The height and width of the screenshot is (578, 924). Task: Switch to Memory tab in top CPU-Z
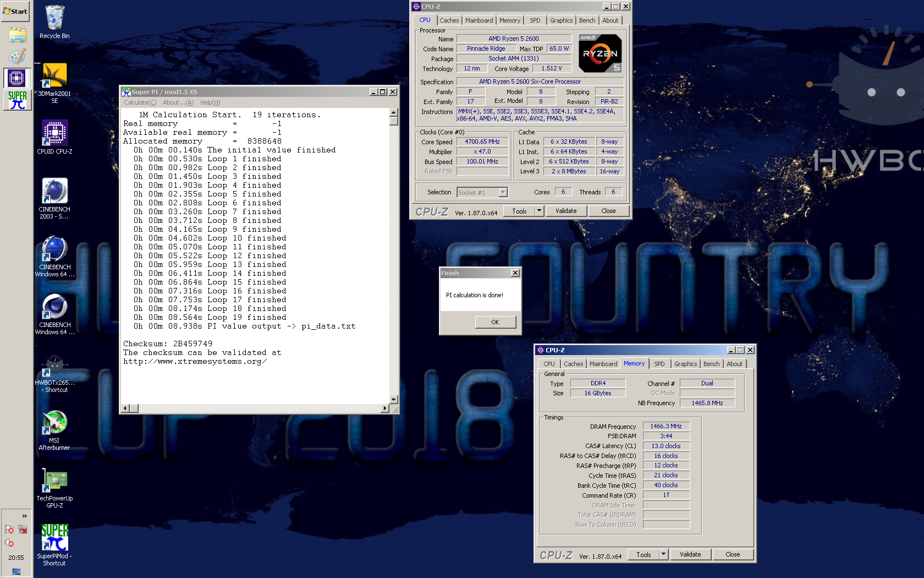[510, 20]
